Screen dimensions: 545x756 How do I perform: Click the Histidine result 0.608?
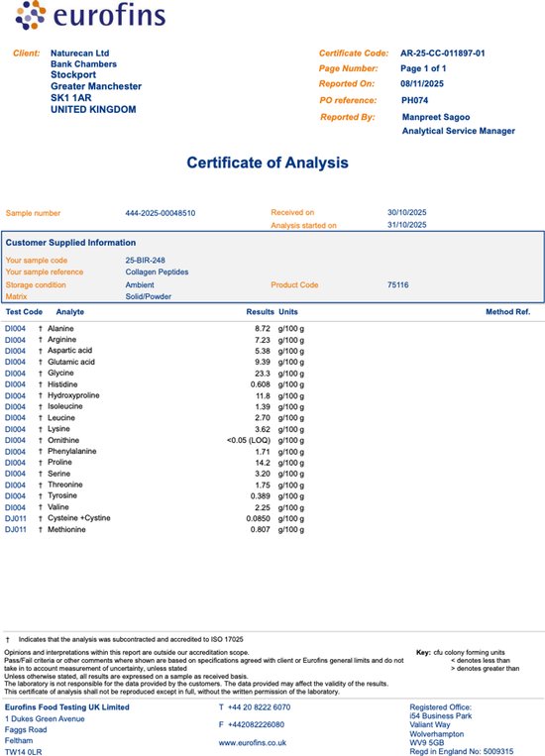(261, 384)
